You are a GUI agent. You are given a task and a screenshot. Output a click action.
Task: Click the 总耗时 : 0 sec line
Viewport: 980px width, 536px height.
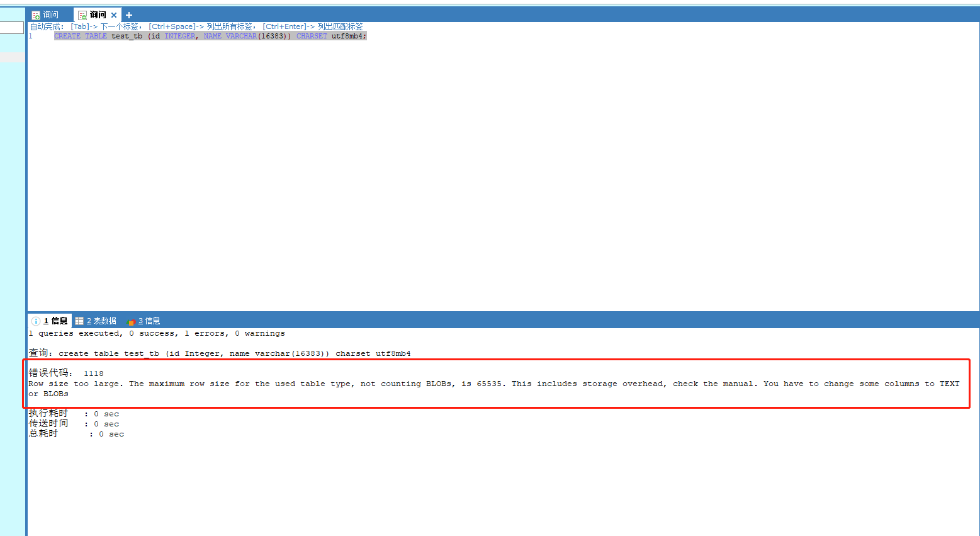coord(76,434)
